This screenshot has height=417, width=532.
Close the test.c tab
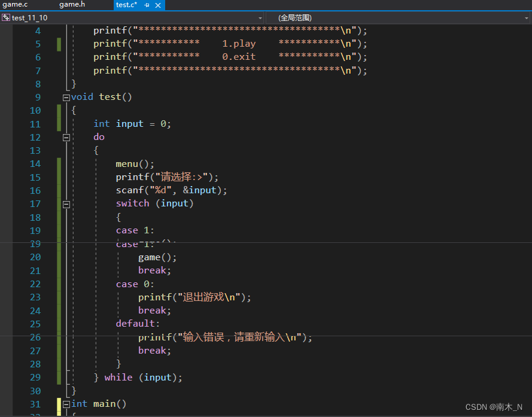point(158,5)
